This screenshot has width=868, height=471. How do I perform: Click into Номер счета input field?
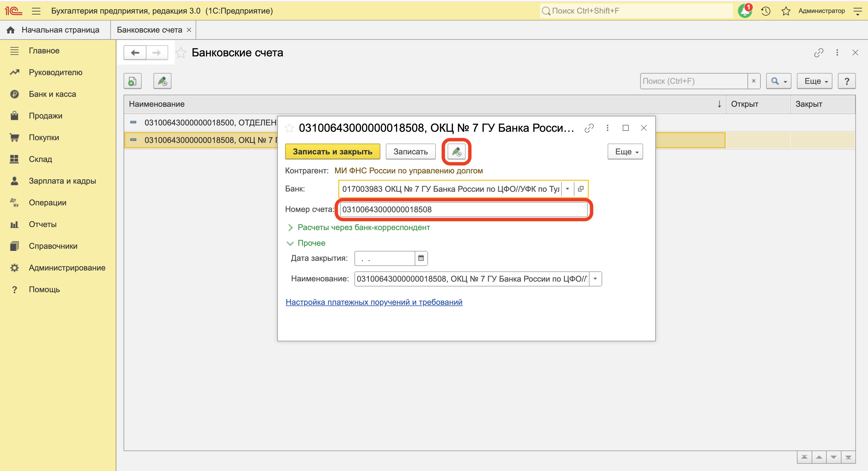coord(463,209)
